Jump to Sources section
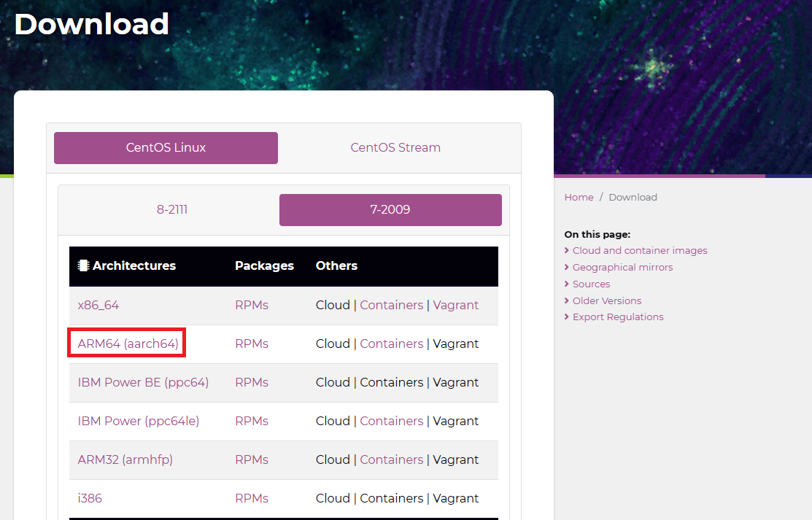The width and height of the screenshot is (812, 520). (x=592, y=284)
